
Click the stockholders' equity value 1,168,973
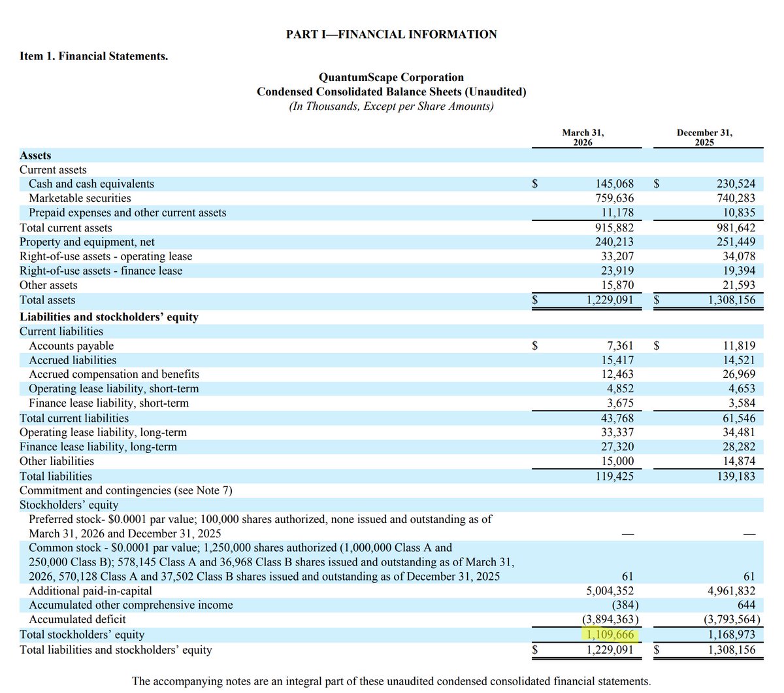(x=730, y=635)
